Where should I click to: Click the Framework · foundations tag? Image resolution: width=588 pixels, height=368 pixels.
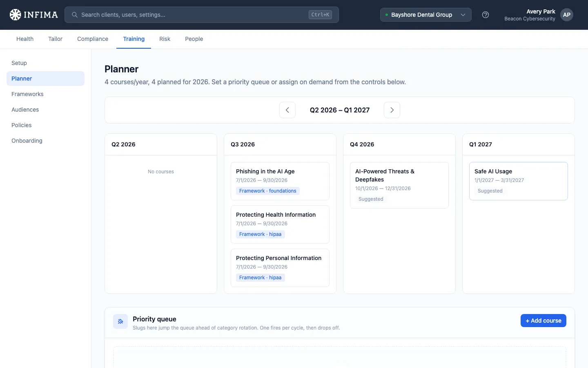268,191
